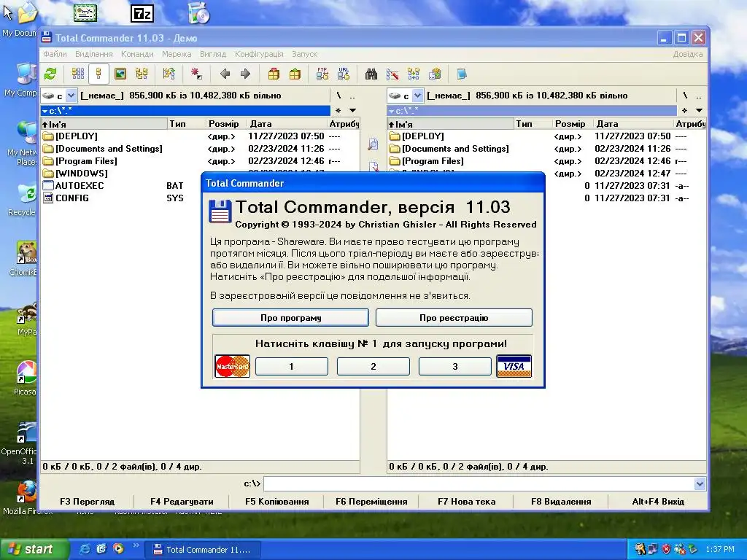Open the left panel drive dropdown
Viewport: 747px width, 560px height.
[x=71, y=96]
